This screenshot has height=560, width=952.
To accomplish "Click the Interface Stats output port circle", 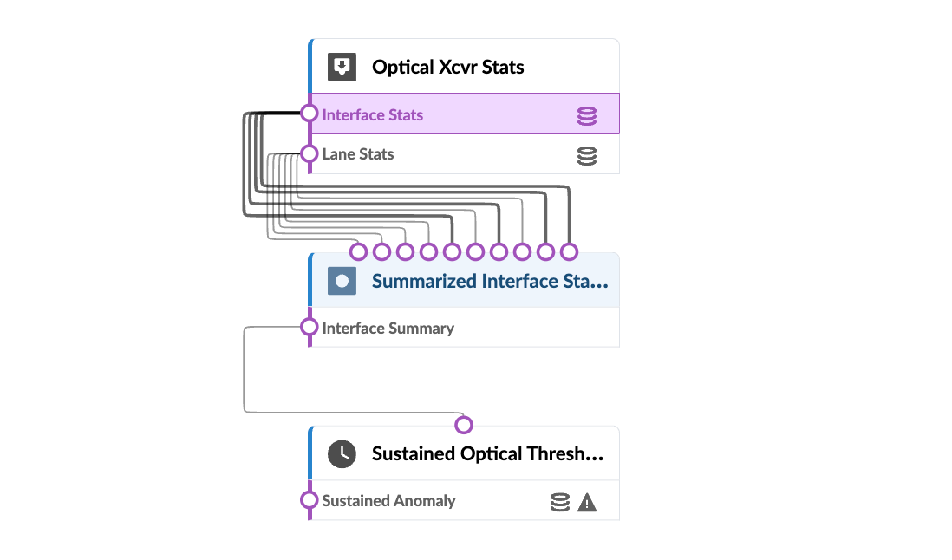I will (310, 114).
